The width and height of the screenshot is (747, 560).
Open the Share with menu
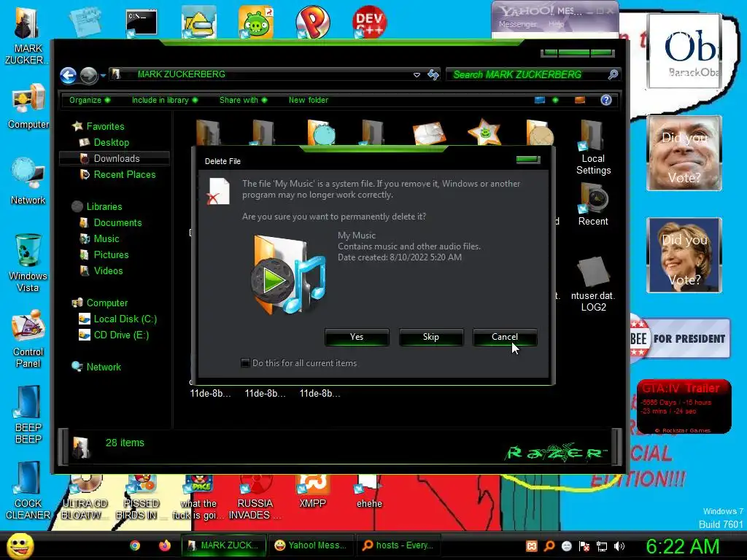pos(243,100)
